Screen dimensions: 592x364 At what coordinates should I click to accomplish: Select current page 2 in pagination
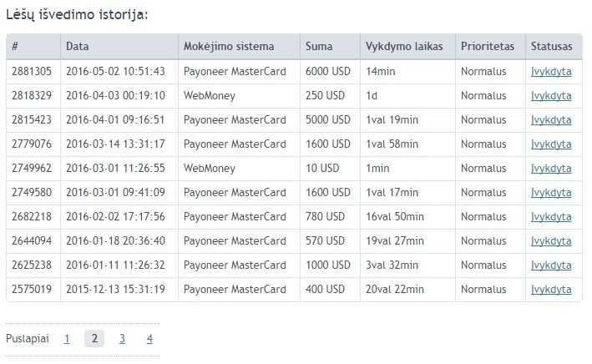pyautogui.click(x=94, y=338)
